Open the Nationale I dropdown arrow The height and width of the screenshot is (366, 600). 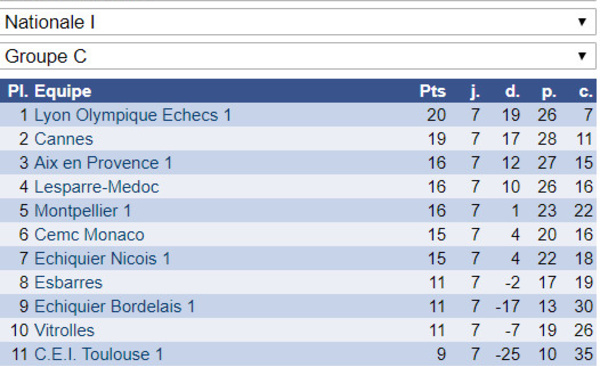tap(582, 22)
